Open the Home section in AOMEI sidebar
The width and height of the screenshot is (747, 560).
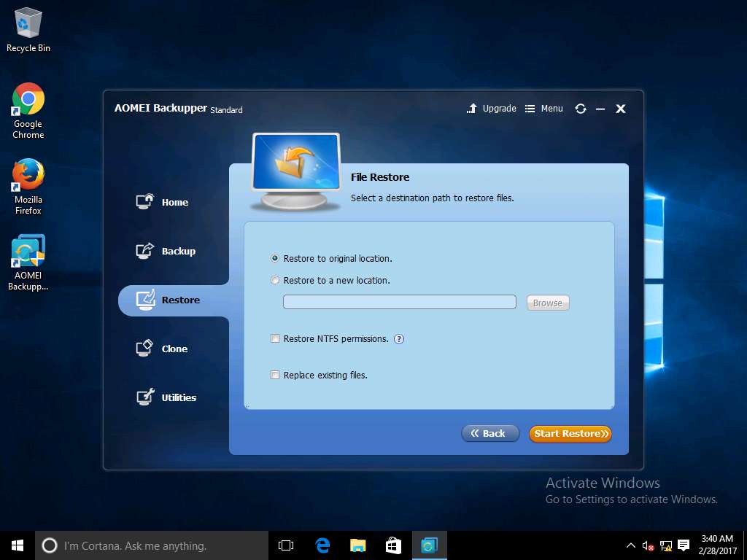(163, 202)
